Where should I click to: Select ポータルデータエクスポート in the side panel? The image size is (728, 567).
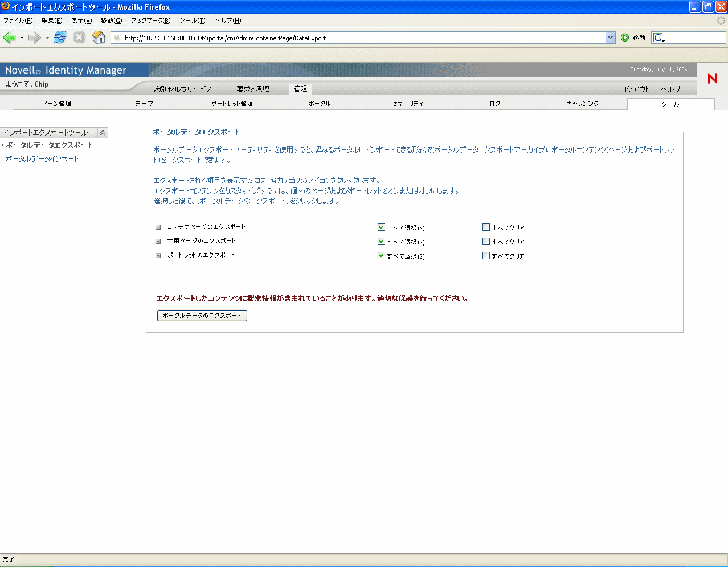pos(49,145)
